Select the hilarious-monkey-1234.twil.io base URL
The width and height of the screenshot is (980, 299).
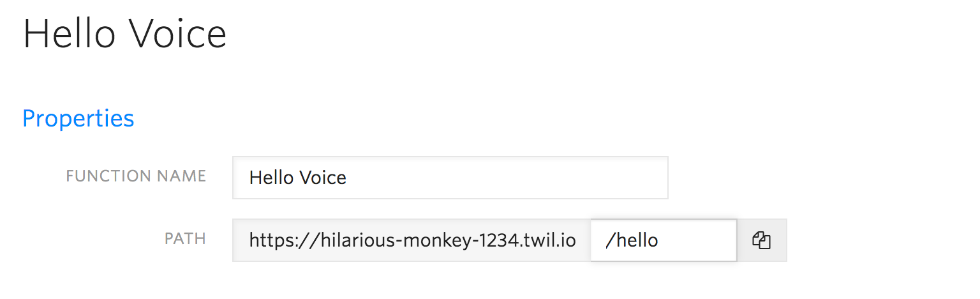tap(412, 240)
